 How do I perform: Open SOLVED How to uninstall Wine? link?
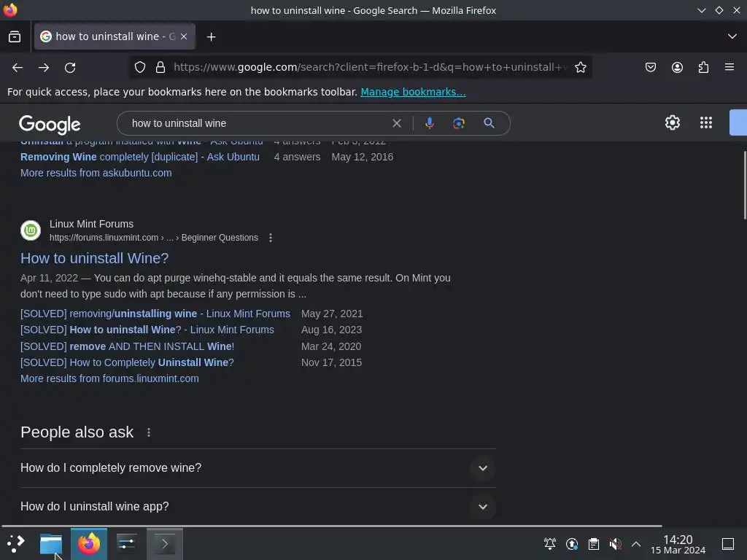point(147,330)
